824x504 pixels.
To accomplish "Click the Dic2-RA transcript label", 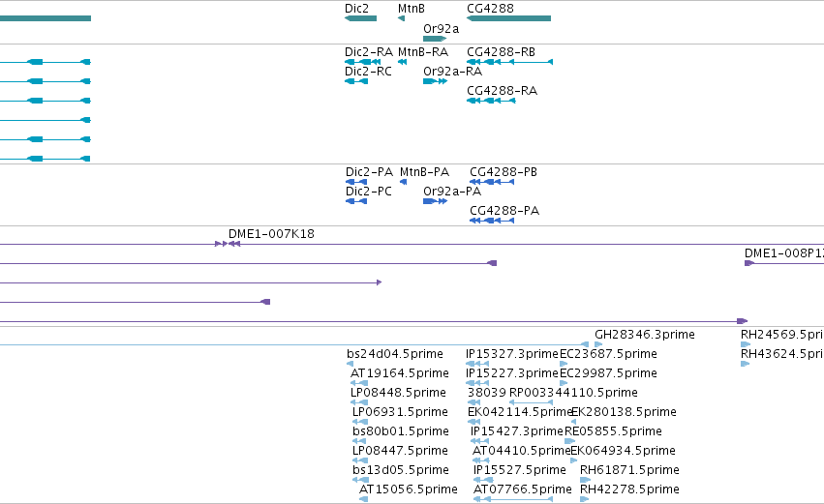I will (x=368, y=52).
